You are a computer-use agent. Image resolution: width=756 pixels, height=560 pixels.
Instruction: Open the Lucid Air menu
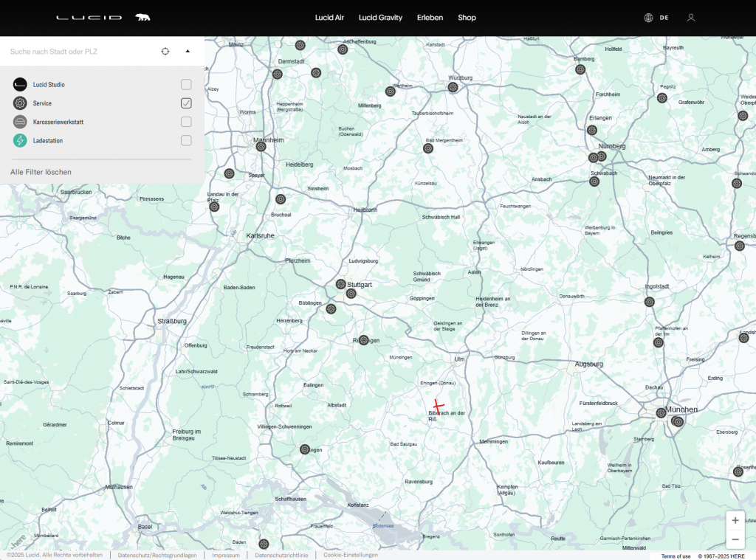pos(329,18)
